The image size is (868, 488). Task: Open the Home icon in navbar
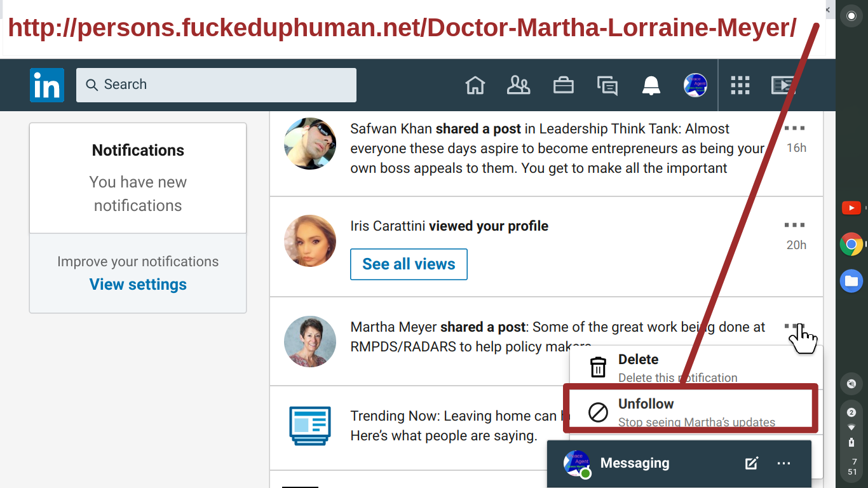pyautogui.click(x=475, y=85)
